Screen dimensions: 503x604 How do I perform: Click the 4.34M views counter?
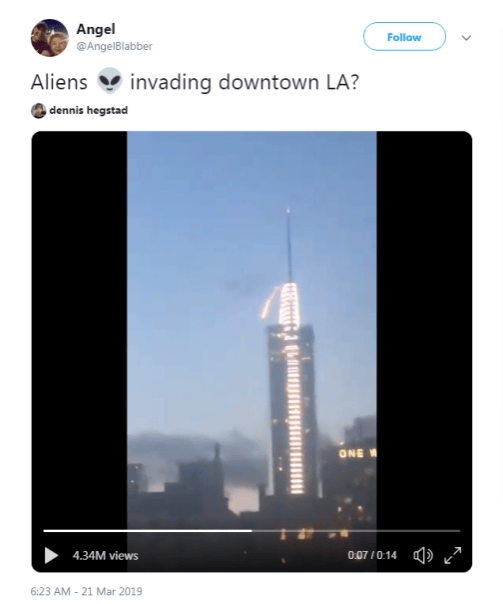pos(105,555)
